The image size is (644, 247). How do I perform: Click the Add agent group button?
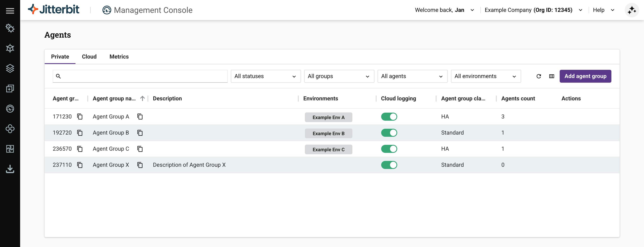pyautogui.click(x=585, y=76)
